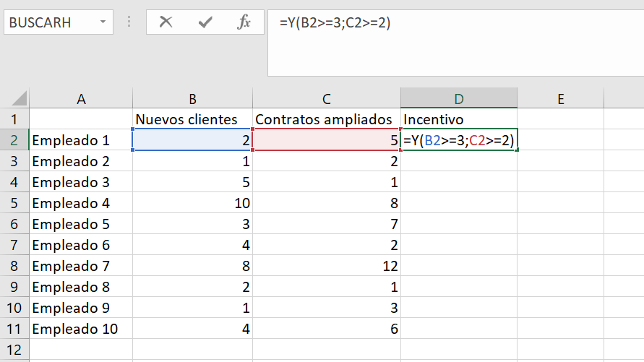The image size is (644, 362).
Task: Click Contratos ampliados value 3 for Empleado 9
Action: tap(327, 308)
